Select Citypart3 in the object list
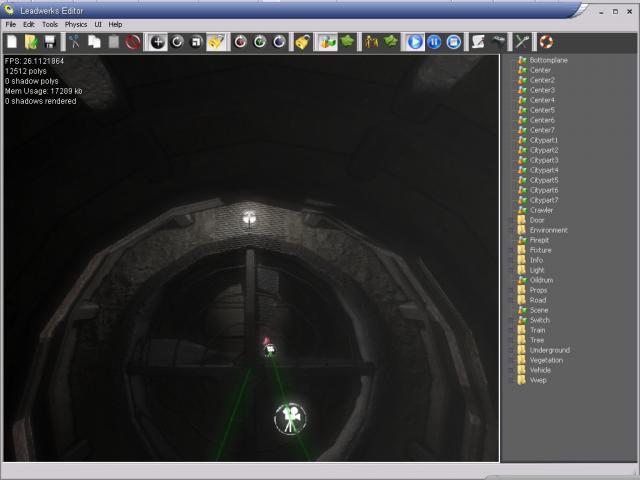This screenshot has height=480, width=640. tap(544, 160)
